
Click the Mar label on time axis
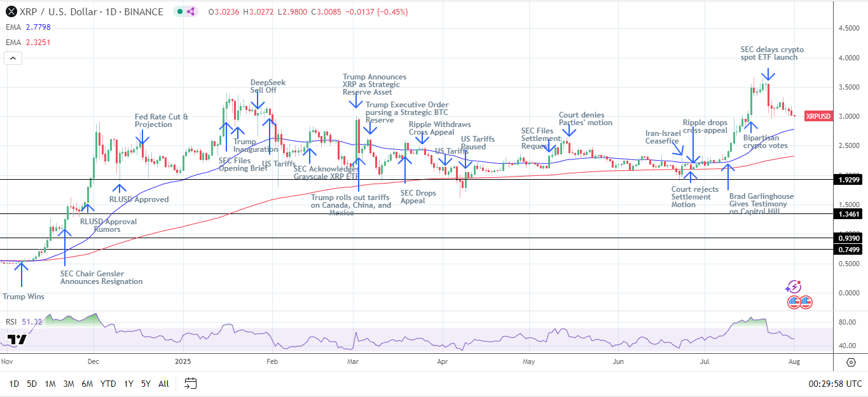[x=354, y=362]
